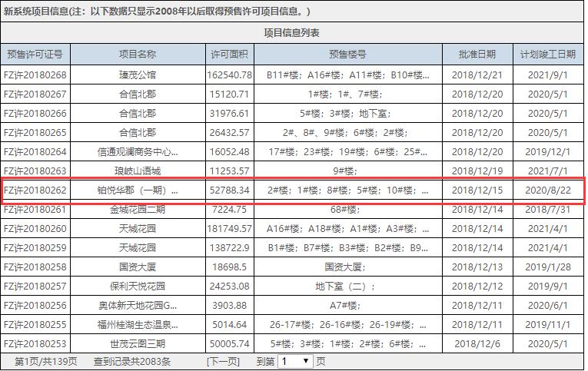Click the 许可面积 column header

[230, 55]
